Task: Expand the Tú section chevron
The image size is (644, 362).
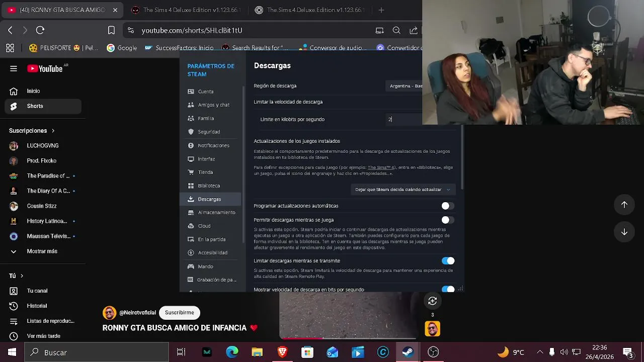Action: (x=22, y=276)
